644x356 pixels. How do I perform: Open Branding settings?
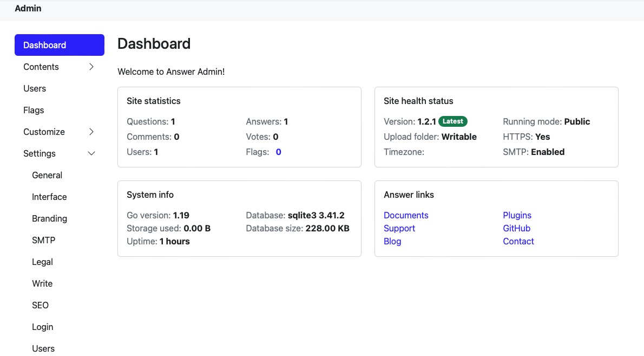coord(49,218)
